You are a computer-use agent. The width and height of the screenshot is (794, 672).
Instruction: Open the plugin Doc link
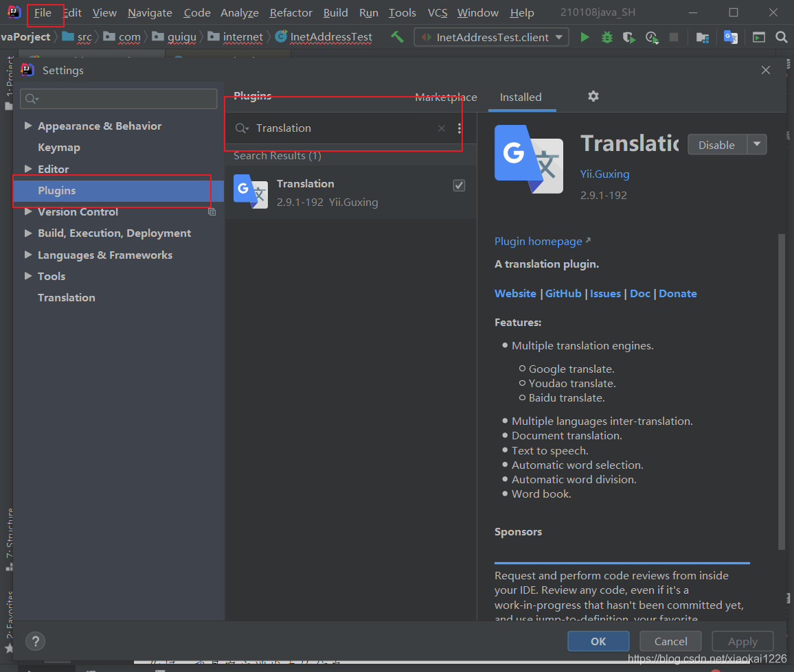click(x=639, y=294)
